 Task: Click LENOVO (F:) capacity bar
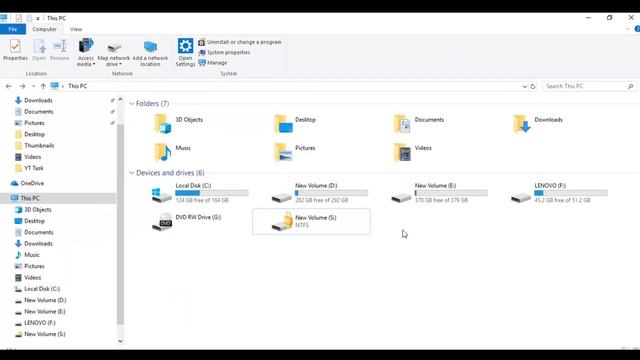(x=571, y=193)
